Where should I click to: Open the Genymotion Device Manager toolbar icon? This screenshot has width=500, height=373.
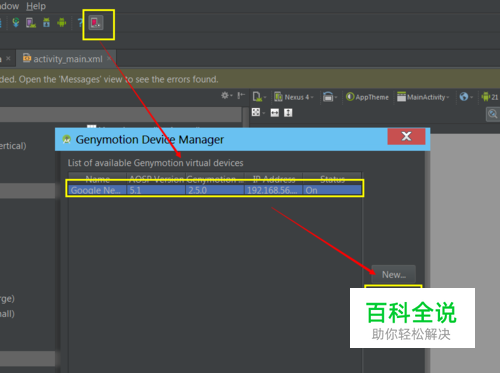(x=96, y=23)
